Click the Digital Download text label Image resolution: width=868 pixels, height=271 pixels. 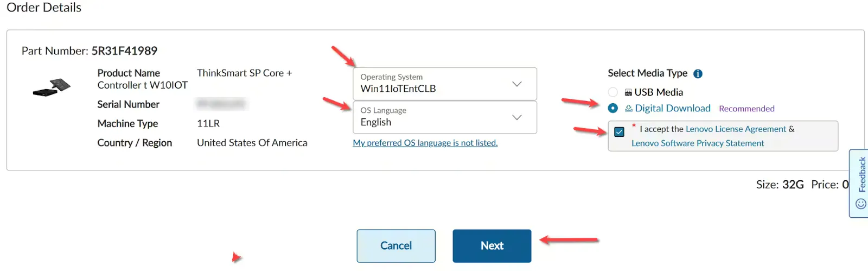pyautogui.click(x=673, y=108)
